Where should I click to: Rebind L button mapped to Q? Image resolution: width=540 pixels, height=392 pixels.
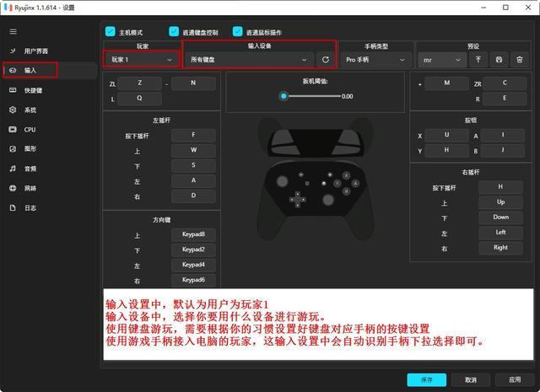pyautogui.click(x=139, y=99)
